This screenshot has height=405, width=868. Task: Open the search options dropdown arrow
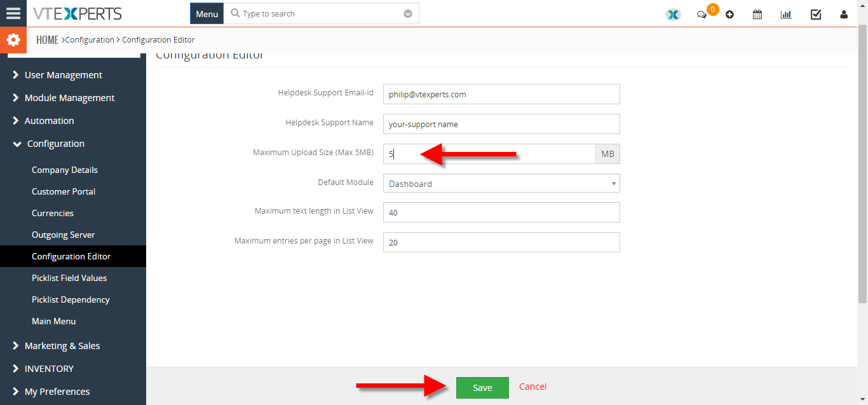(408, 14)
